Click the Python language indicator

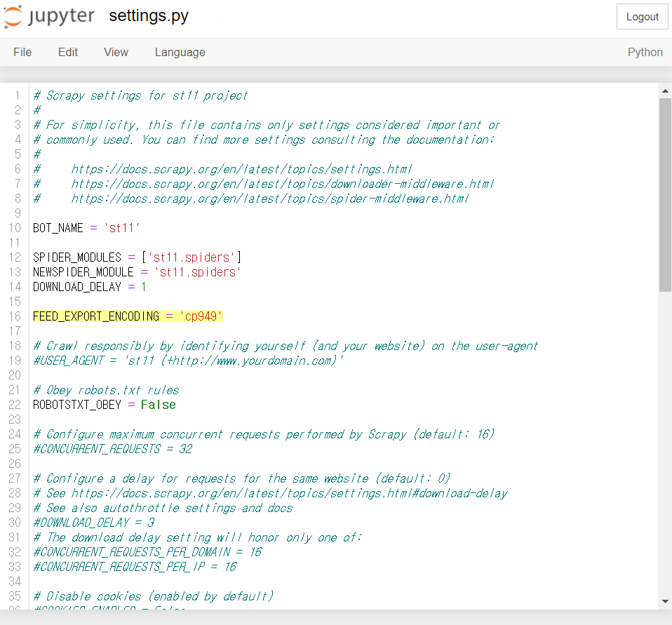(x=645, y=52)
